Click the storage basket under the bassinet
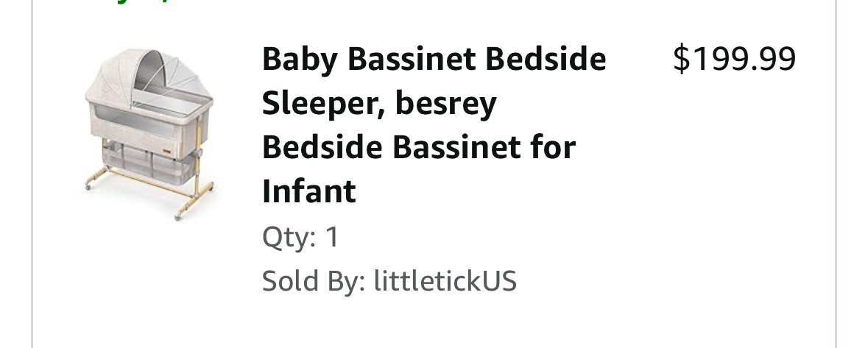868x348 pixels. [149, 163]
